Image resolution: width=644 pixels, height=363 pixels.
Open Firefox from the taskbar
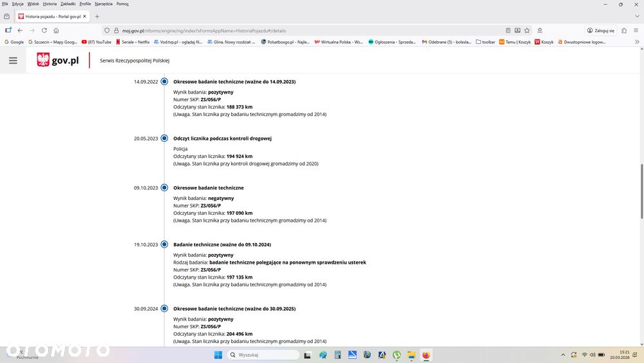[x=426, y=355]
